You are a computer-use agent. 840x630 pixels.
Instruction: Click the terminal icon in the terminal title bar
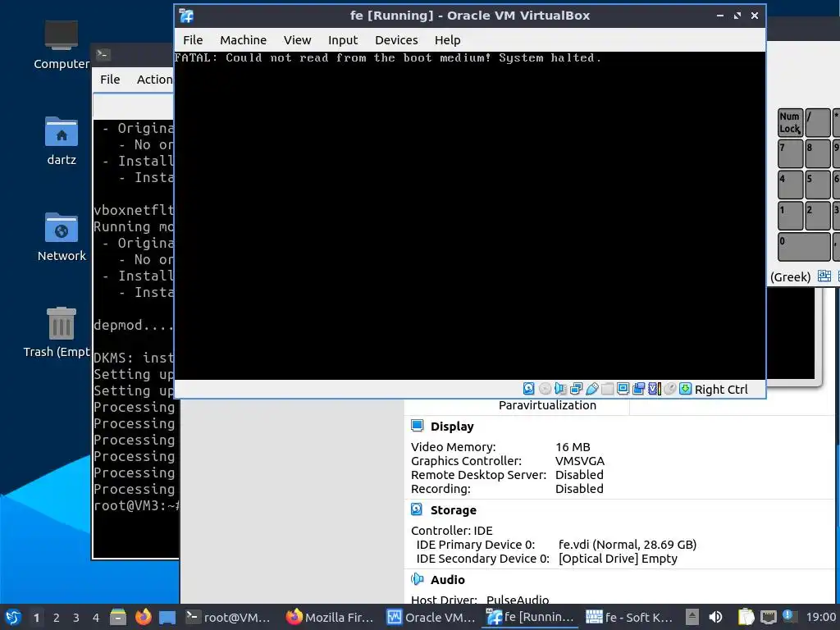103,54
